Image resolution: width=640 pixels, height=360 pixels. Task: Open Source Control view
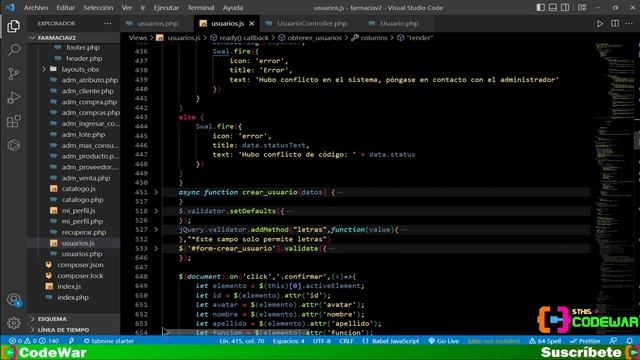point(13,73)
